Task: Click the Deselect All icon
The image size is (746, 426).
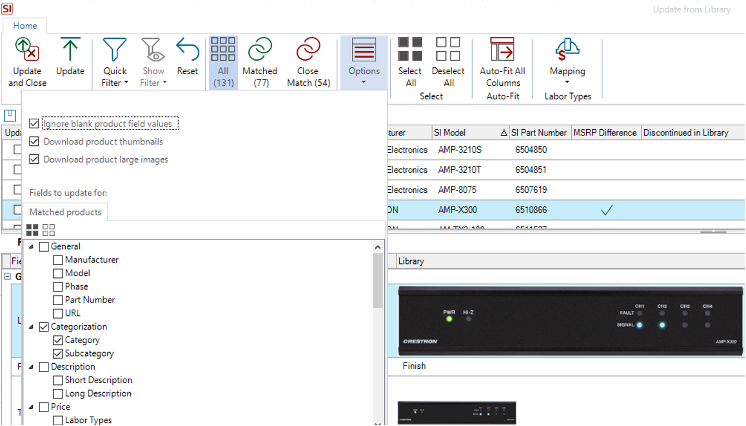Action: pos(448,50)
